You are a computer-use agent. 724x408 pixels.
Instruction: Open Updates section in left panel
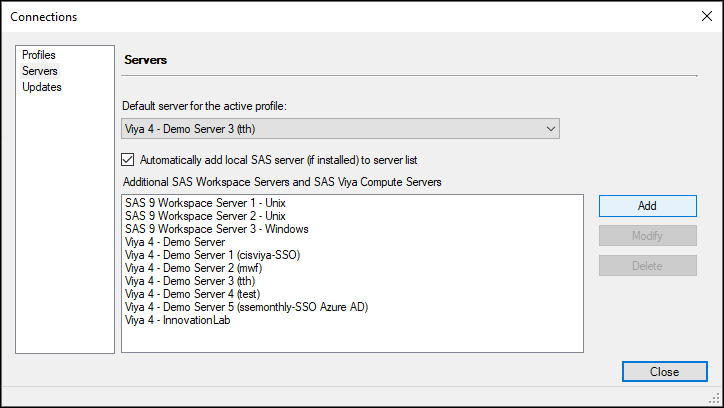click(x=42, y=87)
